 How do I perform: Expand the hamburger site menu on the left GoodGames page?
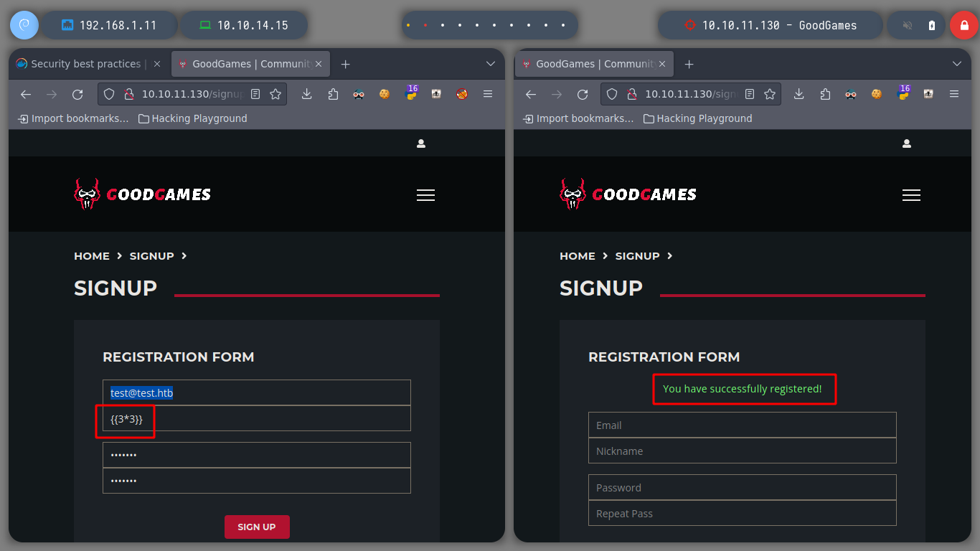425,195
